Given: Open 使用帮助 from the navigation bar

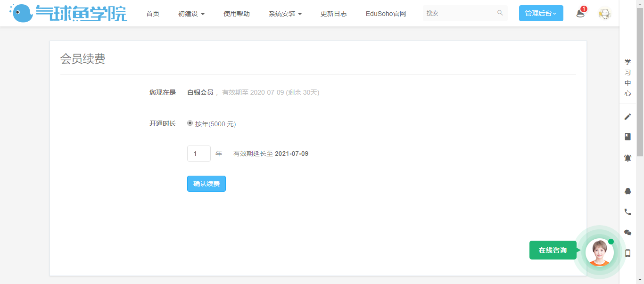Looking at the screenshot, I should pyautogui.click(x=237, y=14).
